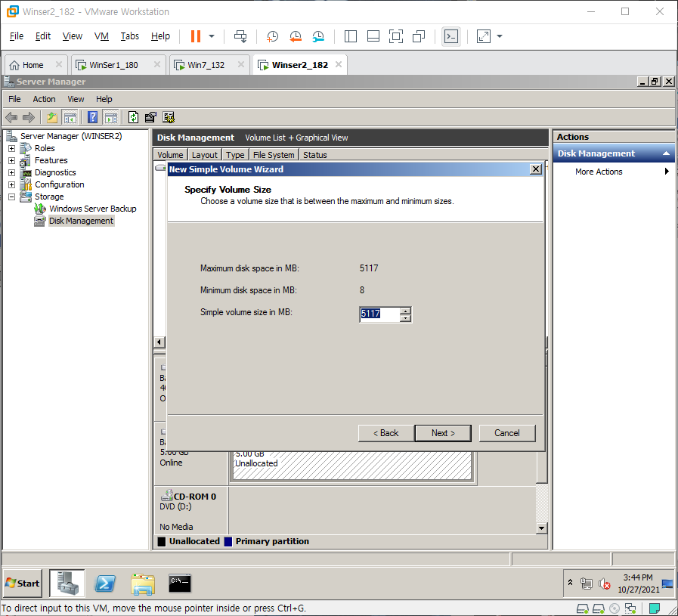Click the Next > button in wizard
This screenshot has width=678, height=616.
point(443,433)
